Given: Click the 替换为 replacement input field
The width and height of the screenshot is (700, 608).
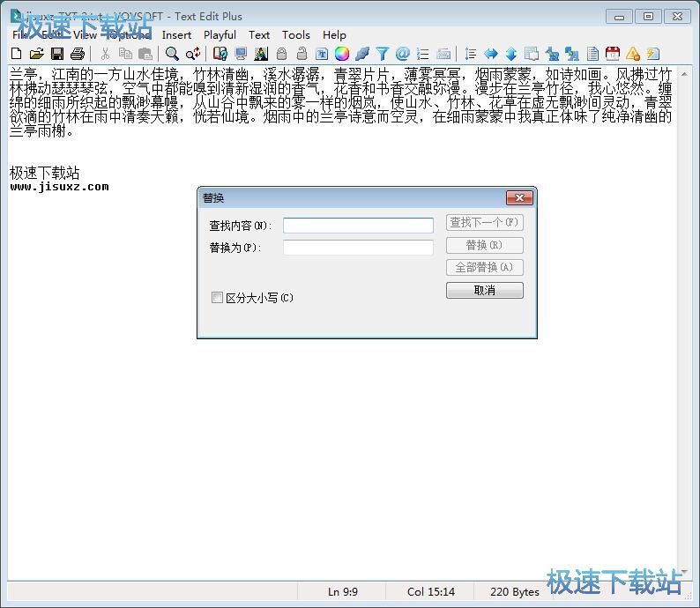Looking at the screenshot, I should pos(358,247).
